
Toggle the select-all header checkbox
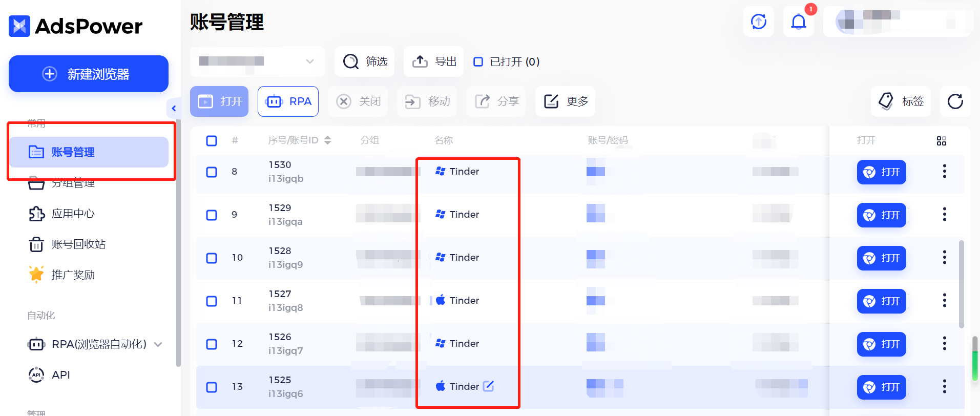pyautogui.click(x=212, y=141)
